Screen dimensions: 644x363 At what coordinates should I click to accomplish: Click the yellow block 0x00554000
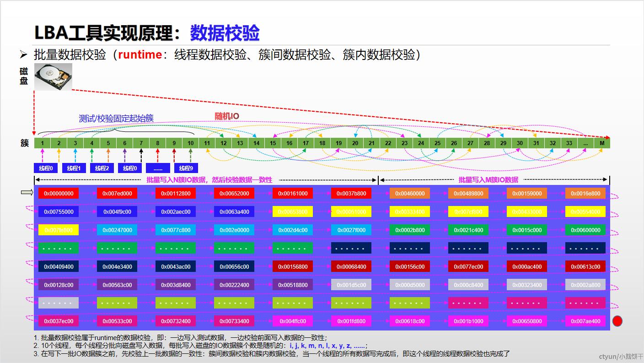585,211
